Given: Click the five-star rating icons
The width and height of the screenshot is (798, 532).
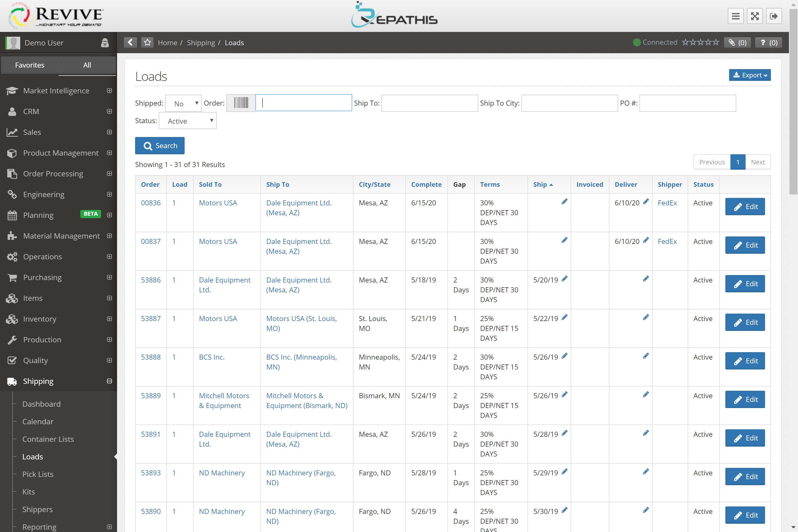Looking at the screenshot, I should [x=700, y=42].
